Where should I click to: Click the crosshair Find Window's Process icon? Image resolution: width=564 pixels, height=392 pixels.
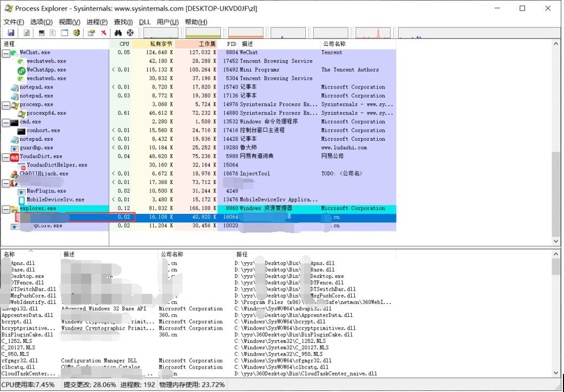point(130,33)
